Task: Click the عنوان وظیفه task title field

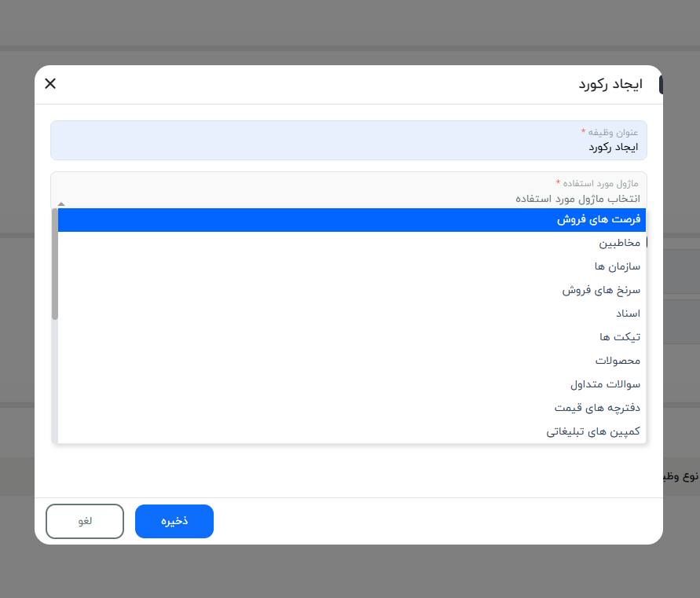Action: pyautogui.click(x=350, y=140)
